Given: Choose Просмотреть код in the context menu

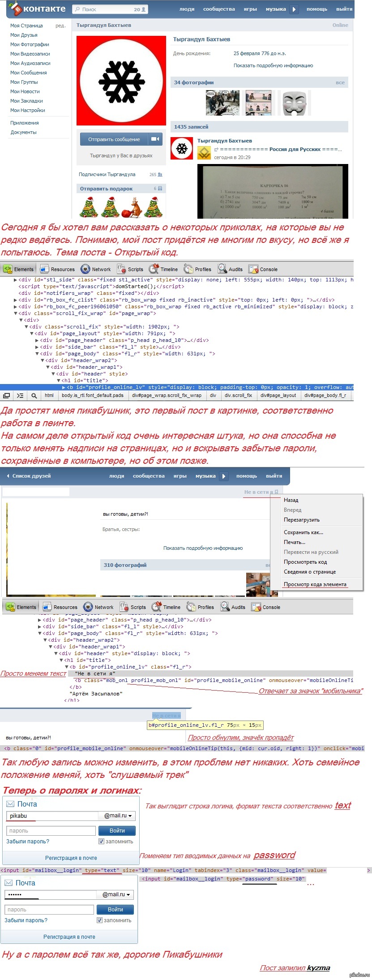Looking at the screenshot, I should (305, 562).
